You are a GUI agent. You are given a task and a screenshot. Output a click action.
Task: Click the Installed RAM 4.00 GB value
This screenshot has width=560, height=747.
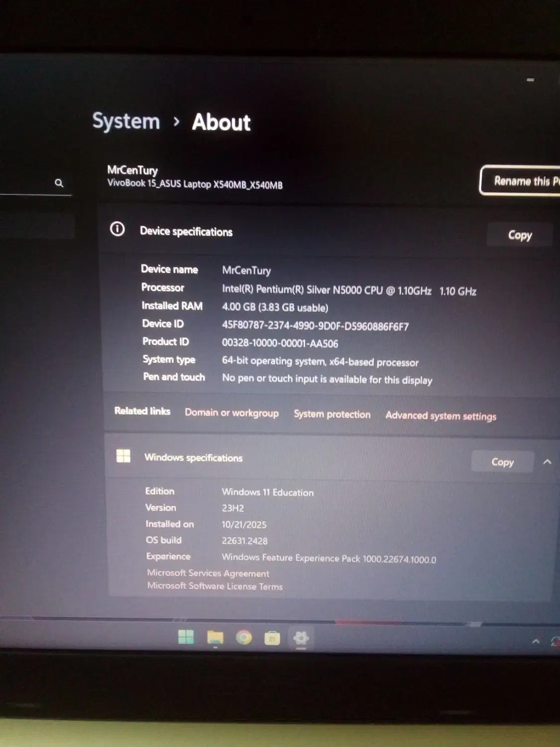(x=275, y=307)
